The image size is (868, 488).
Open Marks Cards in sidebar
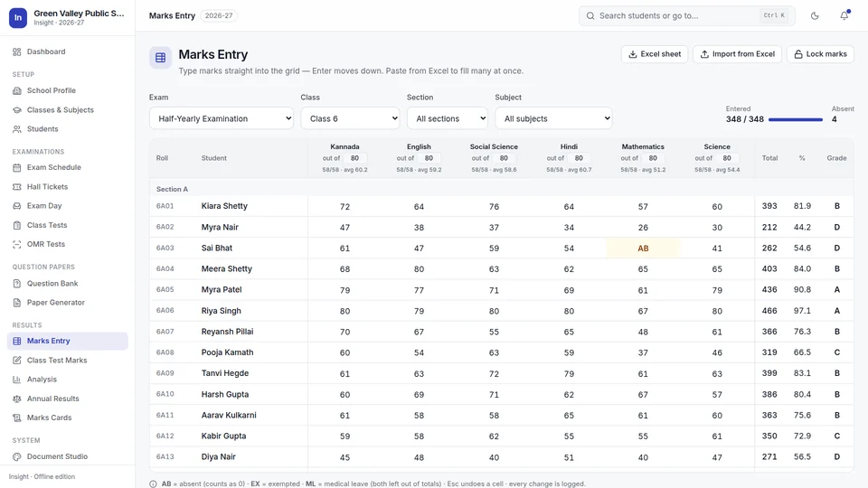pos(67,418)
